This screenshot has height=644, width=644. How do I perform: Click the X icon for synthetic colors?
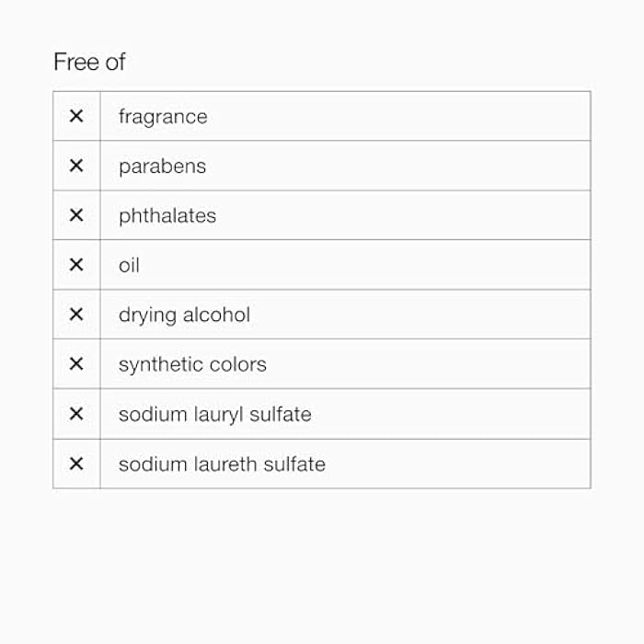click(76, 364)
